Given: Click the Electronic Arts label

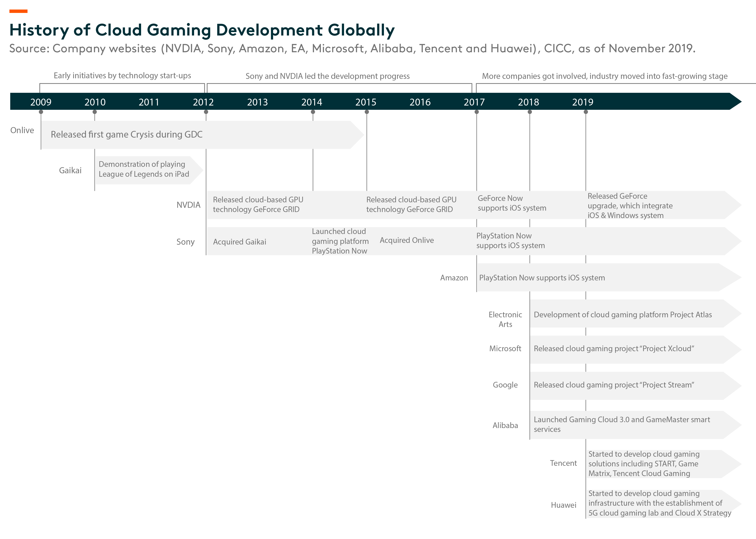Looking at the screenshot, I should point(505,319).
